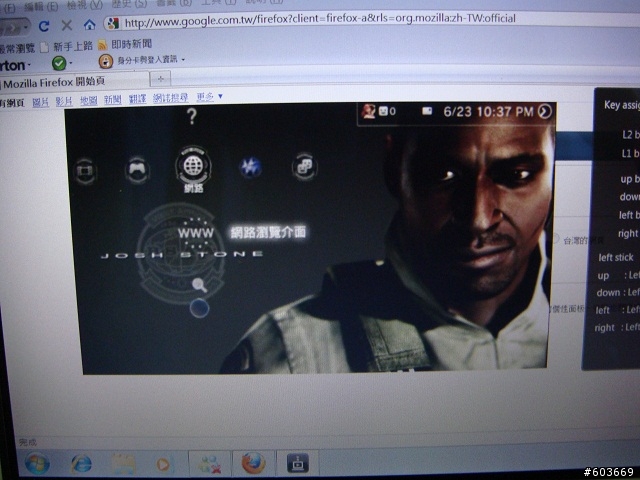Open Google 圖片 images link
Viewport: 640px width, 480px height.
(40, 102)
